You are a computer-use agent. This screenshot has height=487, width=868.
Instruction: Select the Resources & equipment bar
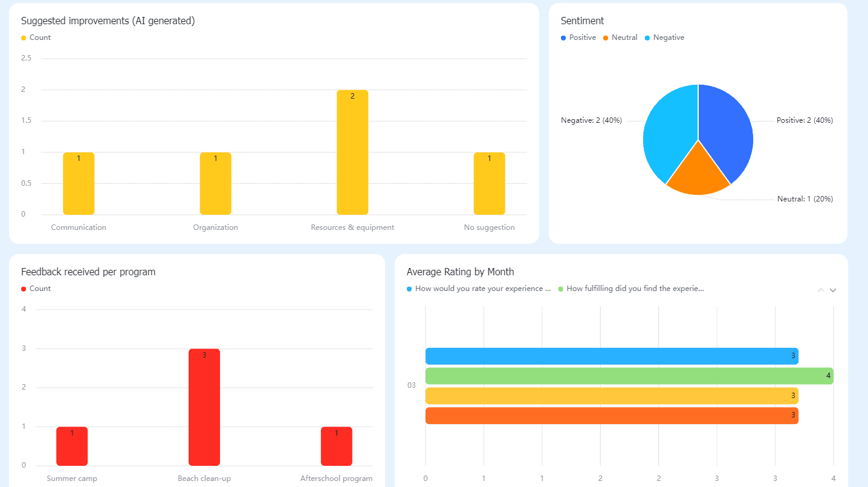point(352,152)
